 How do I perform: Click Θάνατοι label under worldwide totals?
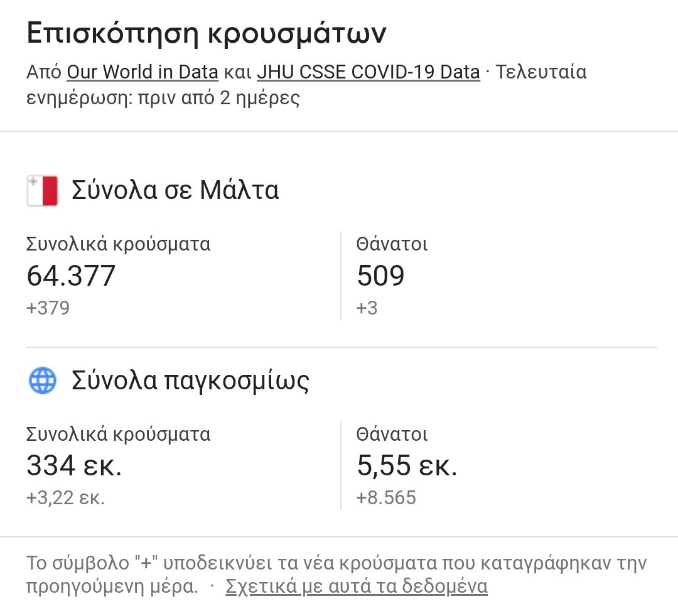[x=392, y=435]
